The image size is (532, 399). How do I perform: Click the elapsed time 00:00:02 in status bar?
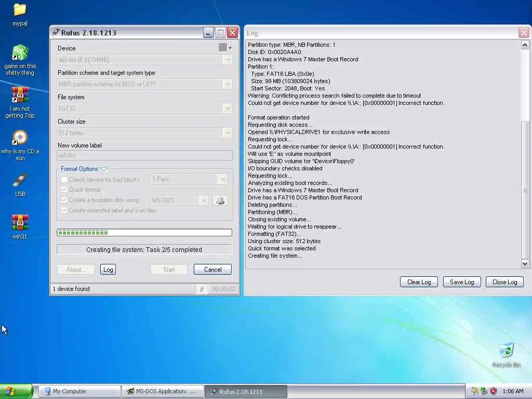[223, 289]
